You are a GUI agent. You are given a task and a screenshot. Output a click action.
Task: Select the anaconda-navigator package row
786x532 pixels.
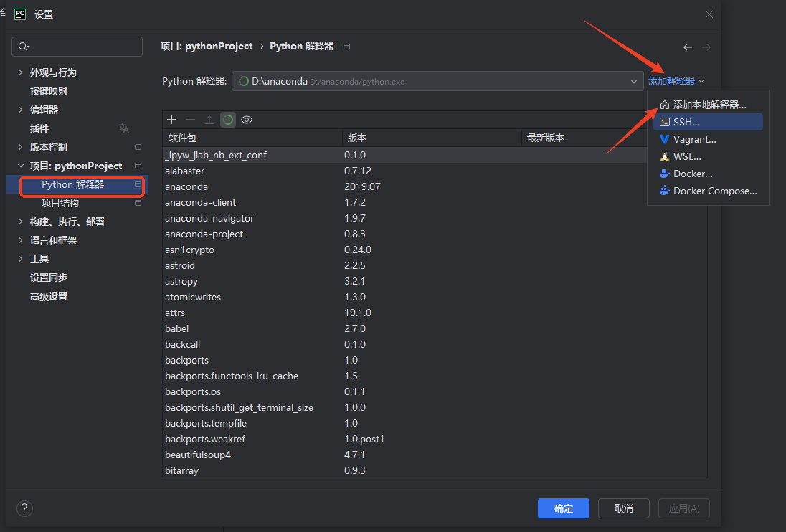click(435, 219)
